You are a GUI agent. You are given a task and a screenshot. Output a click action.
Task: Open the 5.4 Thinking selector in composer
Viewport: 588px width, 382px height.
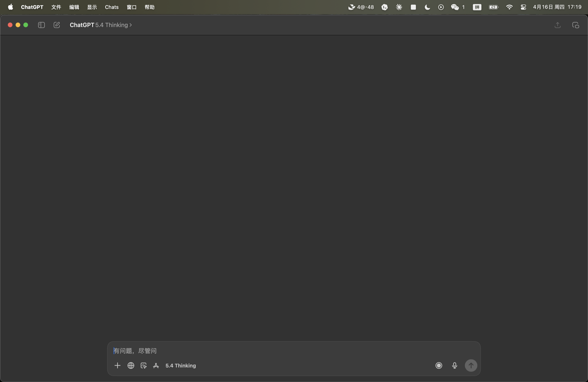tap(181, 365)
